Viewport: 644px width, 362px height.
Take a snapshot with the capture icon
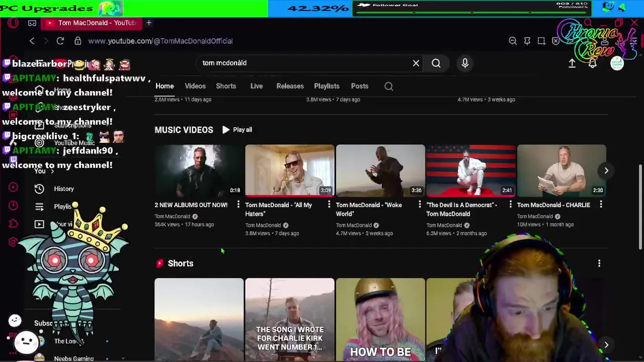click(541, 41)
